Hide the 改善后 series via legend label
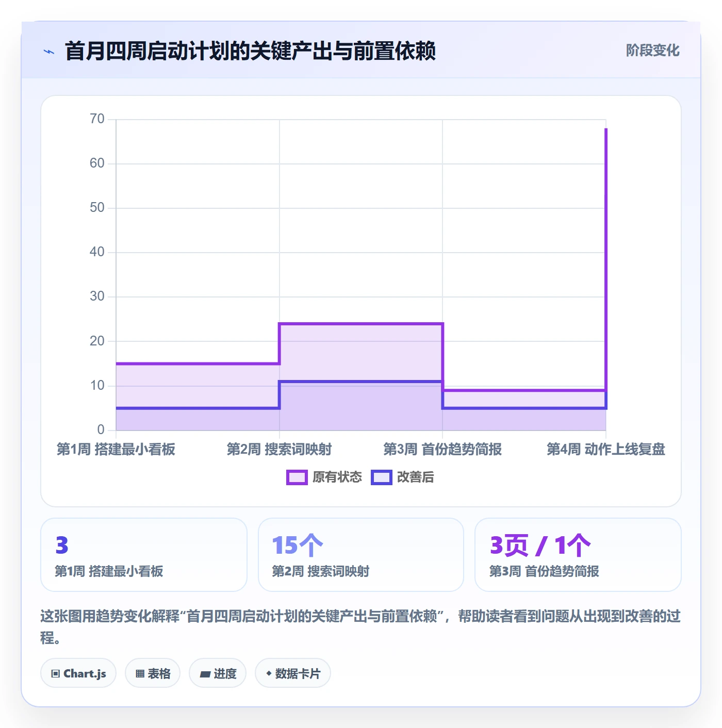722x728 pixels. click(415, 477)
